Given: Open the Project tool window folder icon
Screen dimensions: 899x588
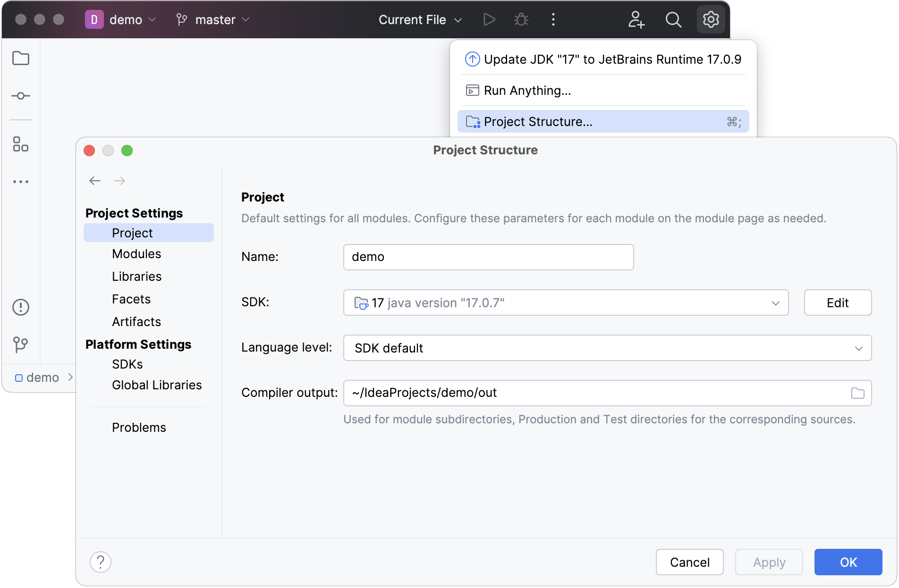Looking at the screenshot, I should (x=21, y=58).
